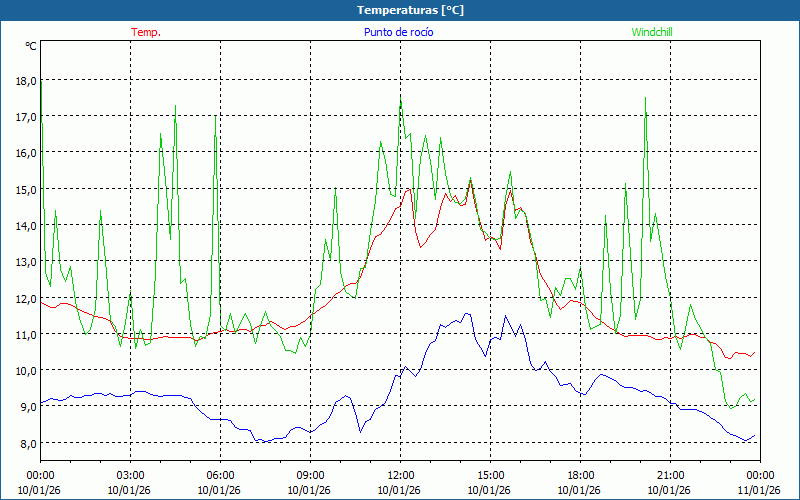
Task: Select the green Windchill legend label
Action: 652,32
